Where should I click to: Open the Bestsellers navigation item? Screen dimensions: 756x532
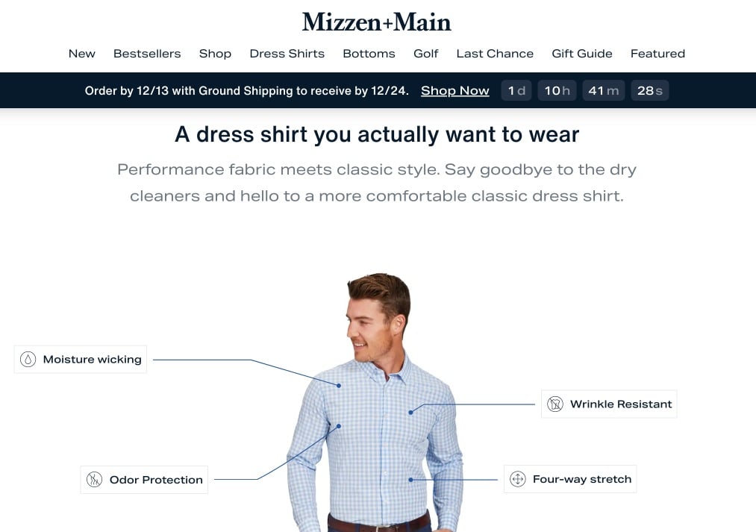(147, 54)
